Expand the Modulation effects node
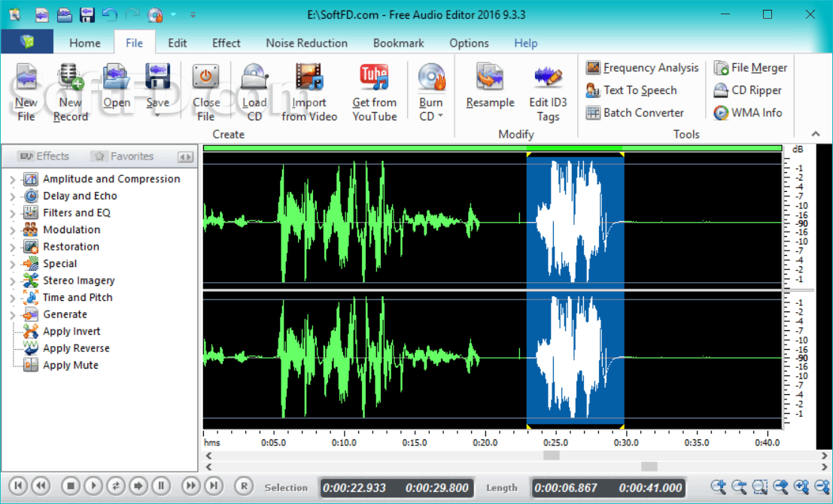 [x=12, y=230]
